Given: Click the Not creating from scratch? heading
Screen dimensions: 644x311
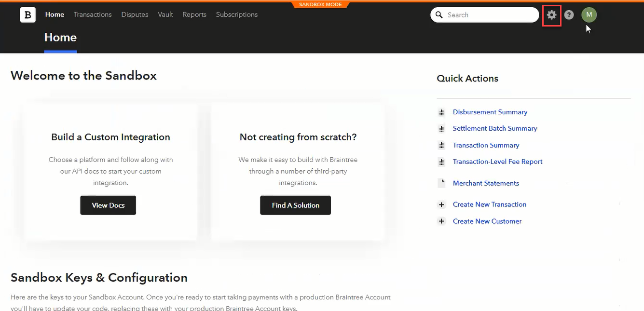Looking at the screenshot, I should 298,137.
